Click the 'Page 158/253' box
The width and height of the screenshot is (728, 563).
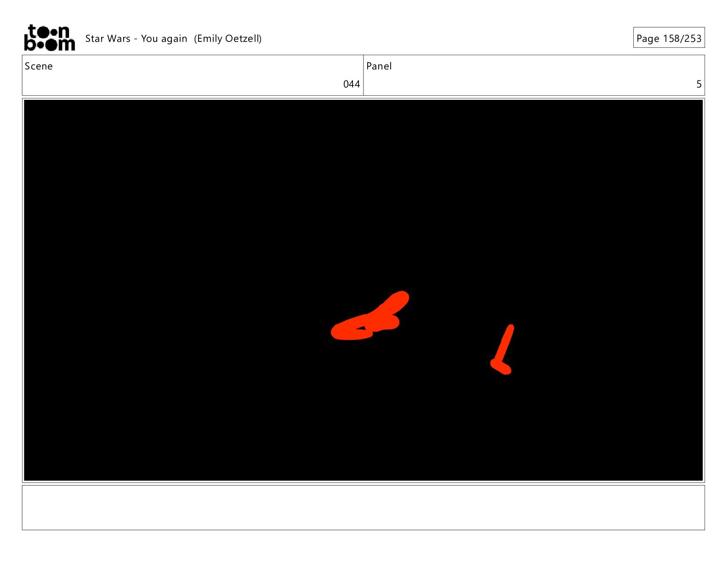pos(669,38)
